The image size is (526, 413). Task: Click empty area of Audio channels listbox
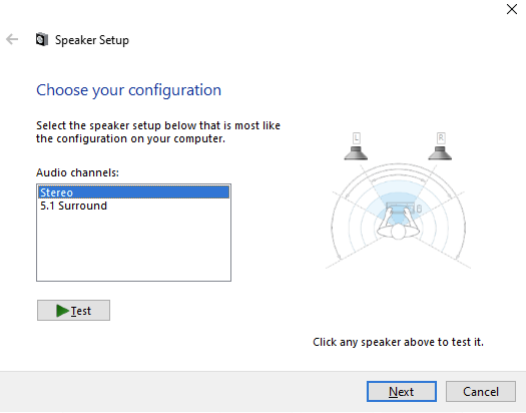point(134,247)
